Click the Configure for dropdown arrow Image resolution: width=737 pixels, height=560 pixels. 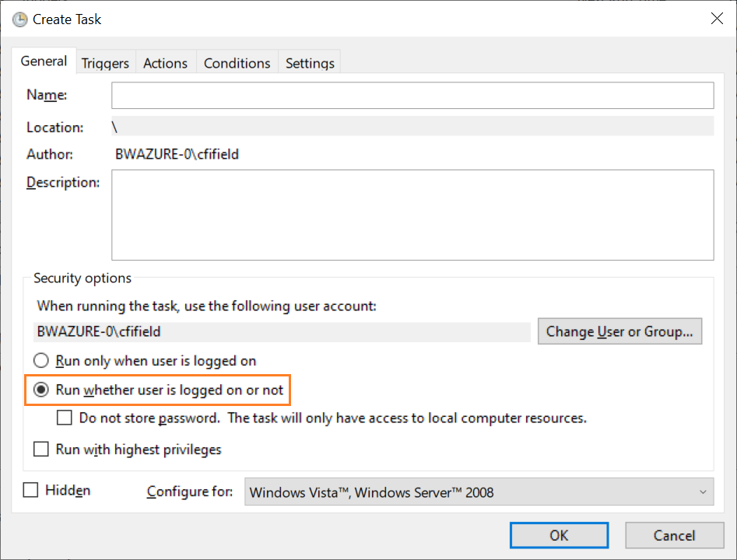(703, 492)
